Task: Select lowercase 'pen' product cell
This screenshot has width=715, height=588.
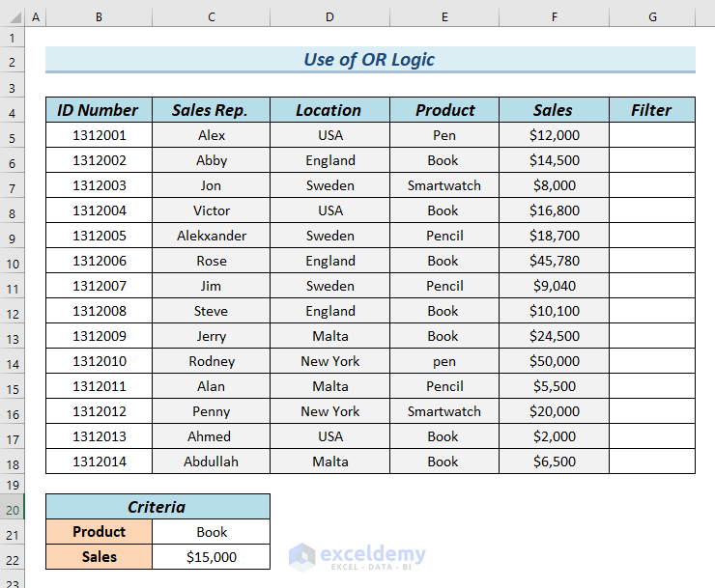Action: (444, 360)
